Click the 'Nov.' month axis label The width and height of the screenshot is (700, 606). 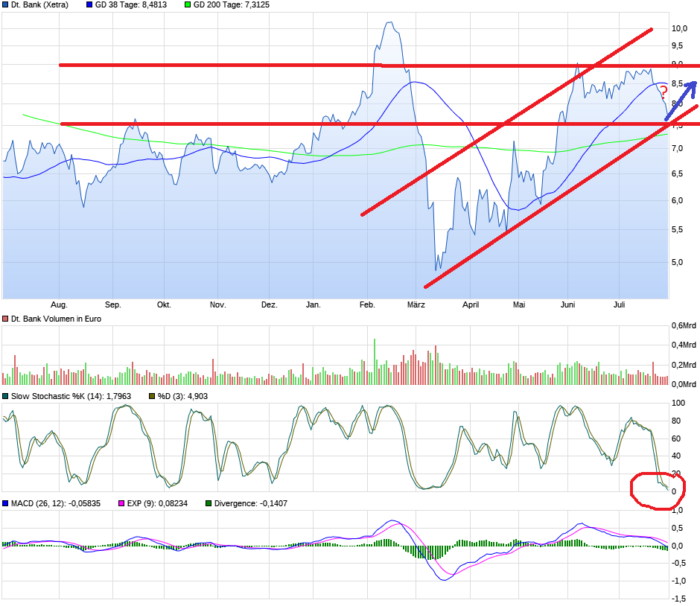(218, 304)
